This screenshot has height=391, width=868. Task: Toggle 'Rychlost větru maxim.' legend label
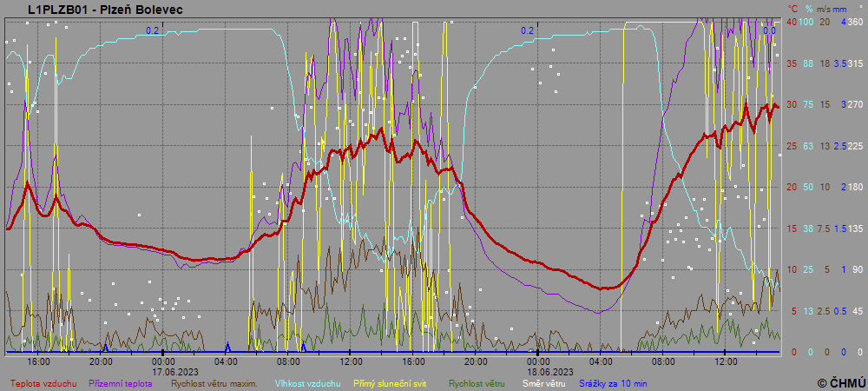(219, 383)
